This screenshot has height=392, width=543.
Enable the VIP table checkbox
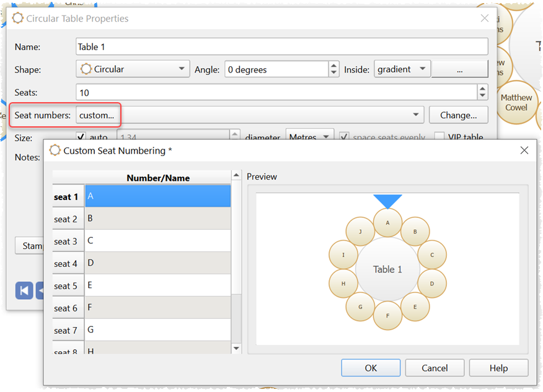(x=439, y=137)
